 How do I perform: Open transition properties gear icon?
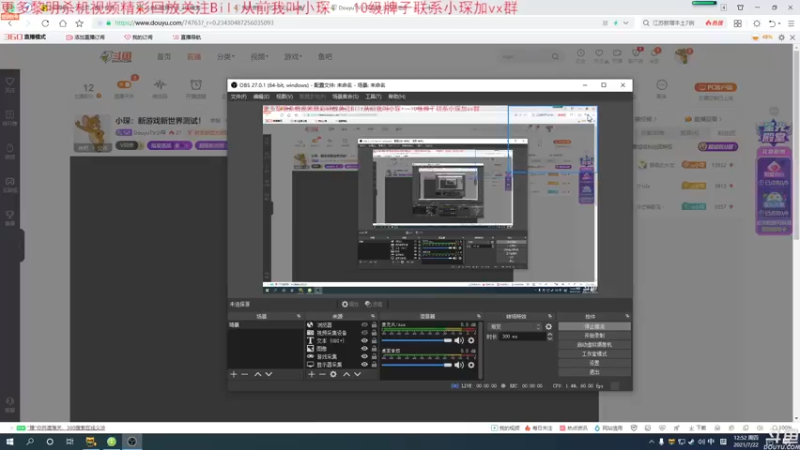coord(548,327)
